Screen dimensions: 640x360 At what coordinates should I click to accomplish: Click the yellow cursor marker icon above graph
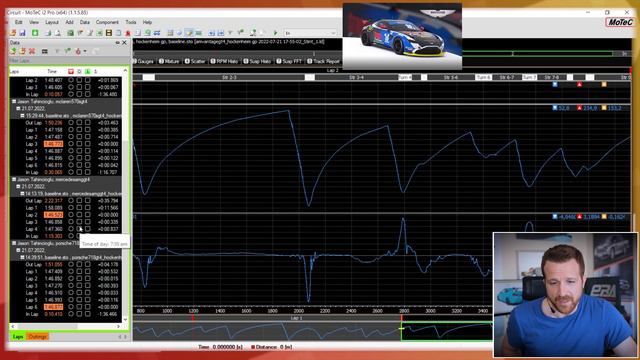[x=604, y=84]
